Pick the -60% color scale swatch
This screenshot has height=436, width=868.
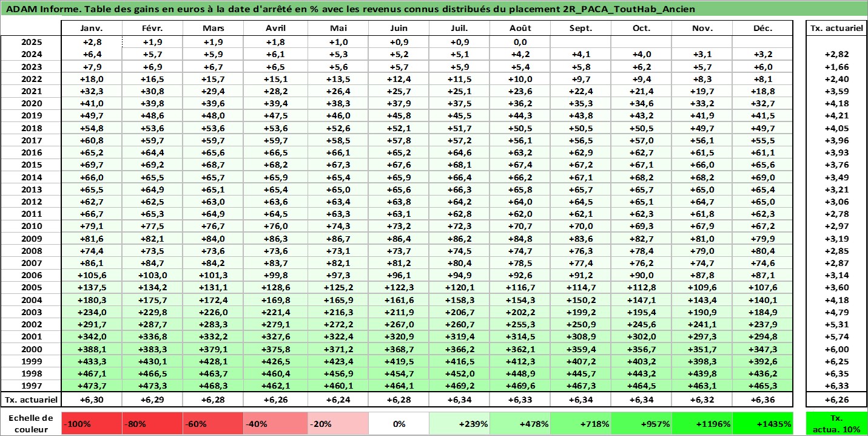click(x=214, y=424)
